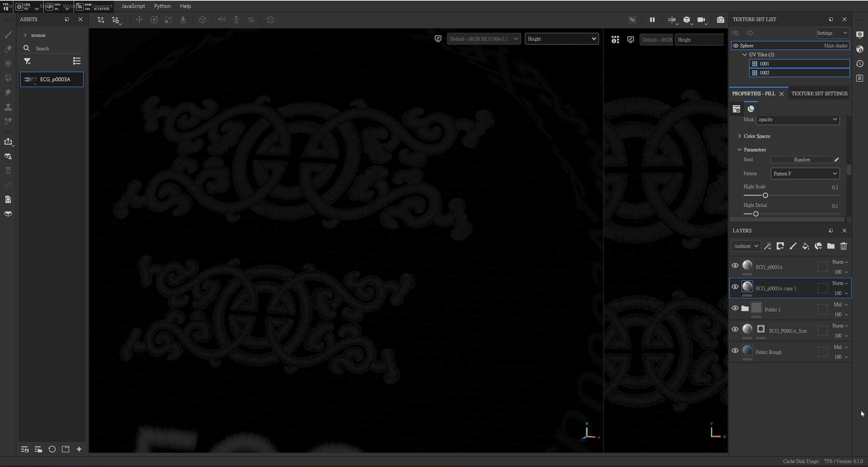Add a new fill layer in the Layers panel
This screenshot has height=467, width=868.
[805, 246]
